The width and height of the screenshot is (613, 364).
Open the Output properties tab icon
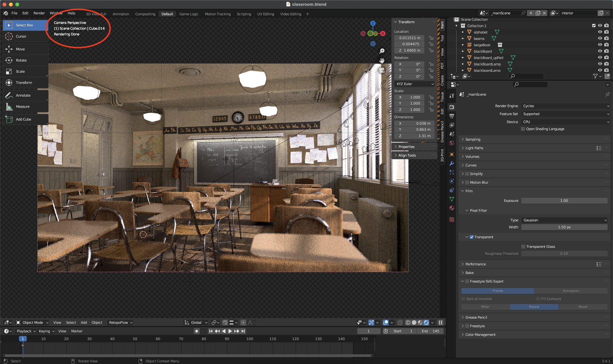click(452, 116)
